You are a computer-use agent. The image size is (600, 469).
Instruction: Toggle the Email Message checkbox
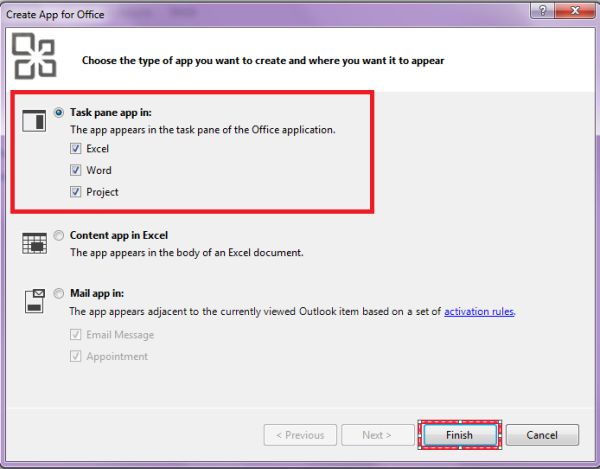click(x=75, y=335)
